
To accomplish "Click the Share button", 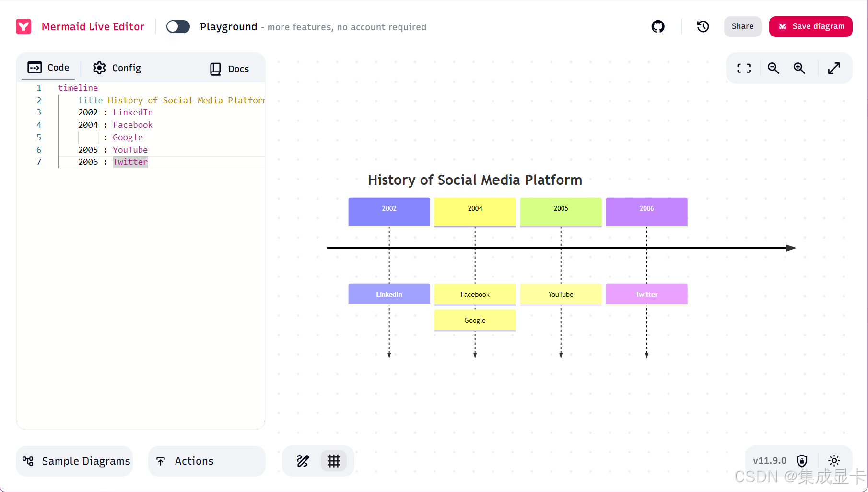I will 742,26.
